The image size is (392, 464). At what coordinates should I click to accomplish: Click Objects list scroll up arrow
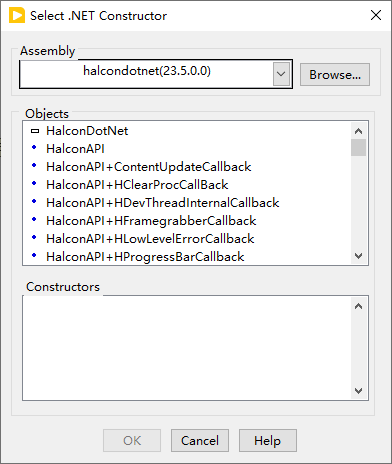(359, 131)
